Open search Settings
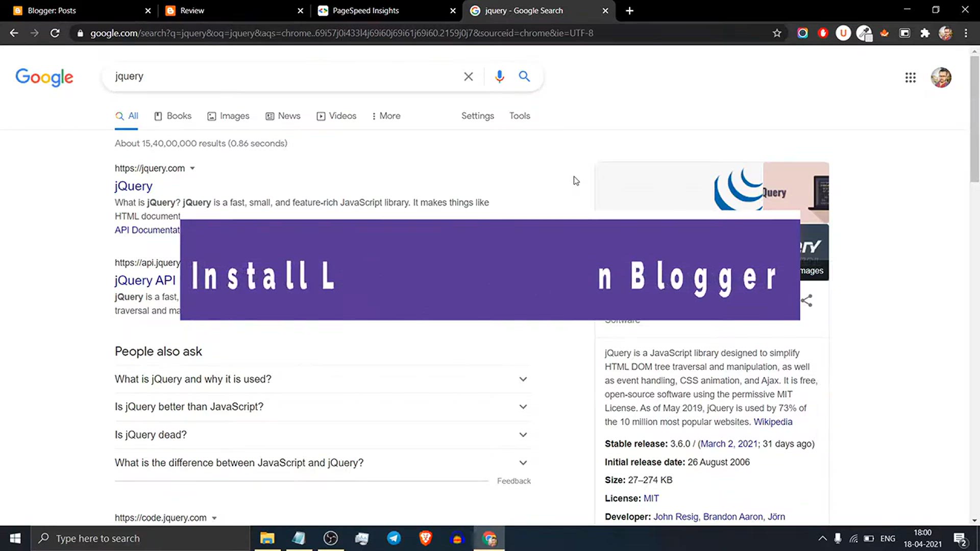980x551 pixels. pyautogui.click(x=478, y=116)
